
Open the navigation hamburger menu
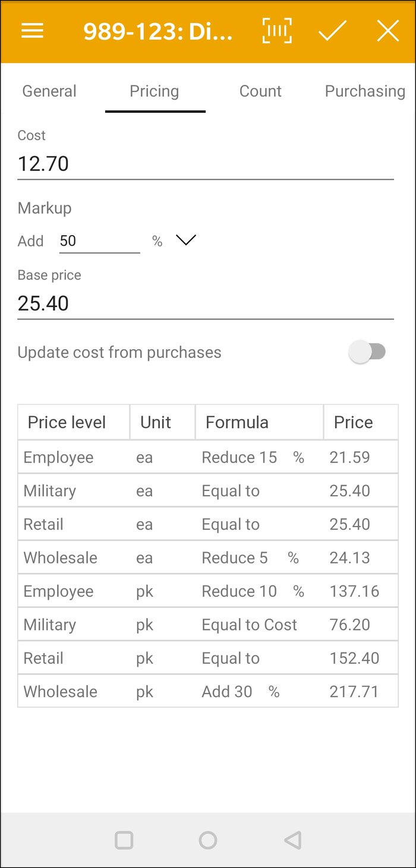(x=32, y=31)
